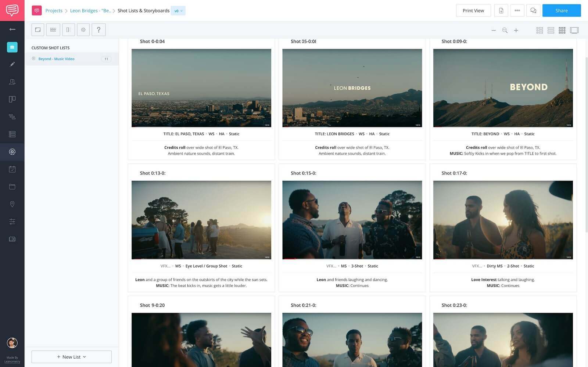
Task: Switch to list view without thumbnails
Action: (551, 30)
